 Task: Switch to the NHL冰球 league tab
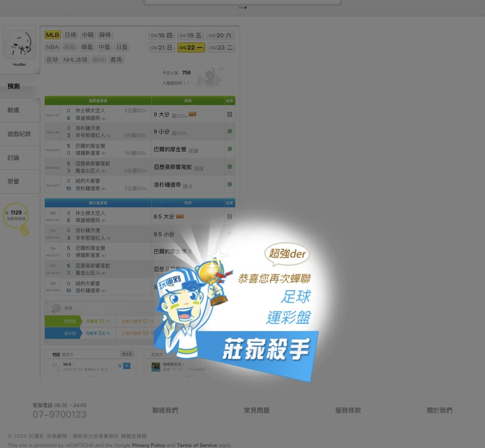pos(75,60)
